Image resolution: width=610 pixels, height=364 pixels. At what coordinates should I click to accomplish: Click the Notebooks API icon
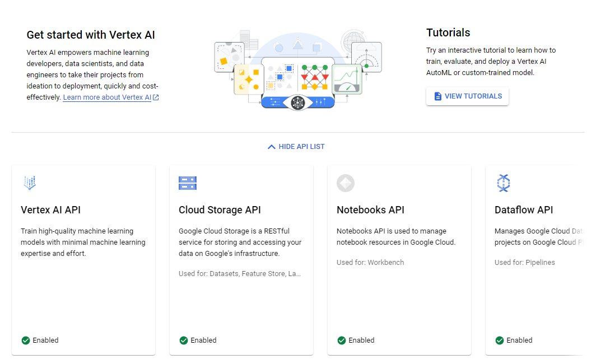pos(346,183)
